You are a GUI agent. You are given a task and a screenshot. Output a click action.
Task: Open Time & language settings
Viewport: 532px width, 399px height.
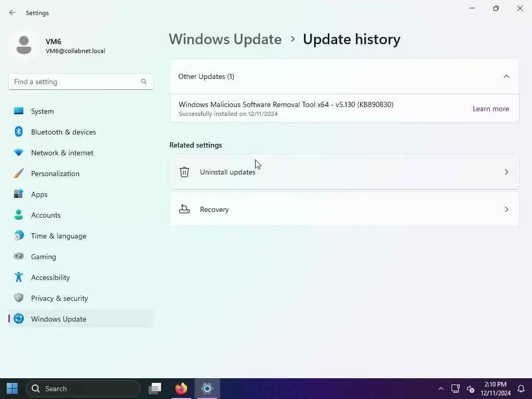[x=81, y=235]
